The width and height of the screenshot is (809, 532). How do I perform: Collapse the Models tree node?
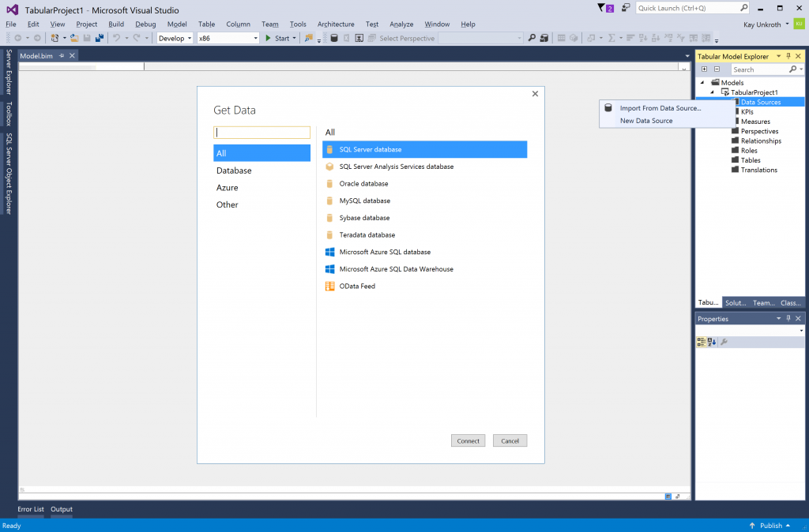coord(702,82)
